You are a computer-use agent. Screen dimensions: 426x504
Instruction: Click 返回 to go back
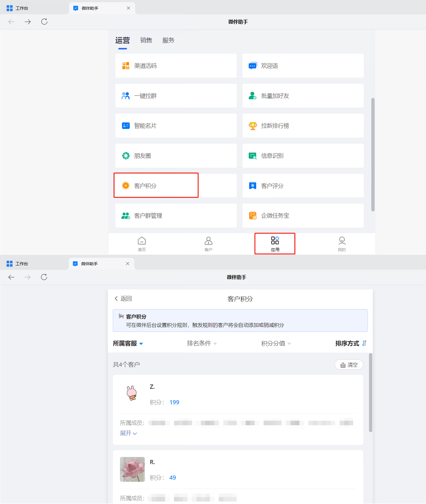123,298
